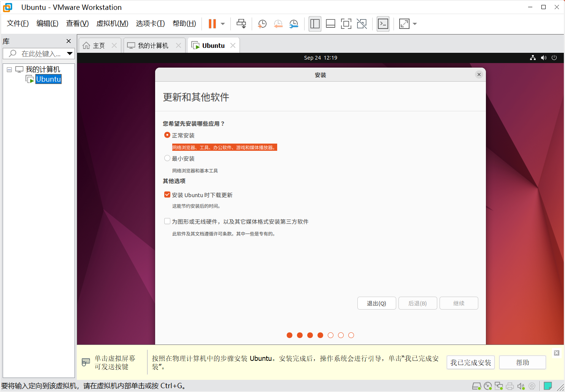Select the 最小安装 radio option
The image size is (565, 392).
coord(167,158)
